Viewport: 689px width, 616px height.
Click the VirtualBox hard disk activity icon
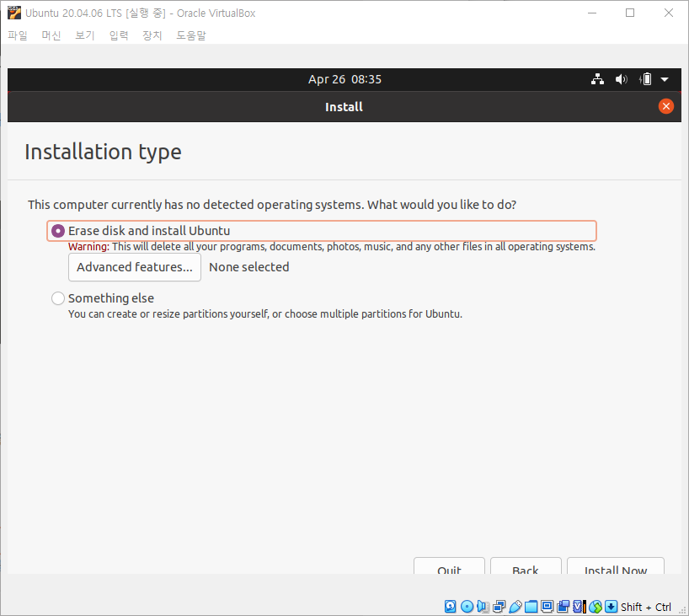(451, 607)
